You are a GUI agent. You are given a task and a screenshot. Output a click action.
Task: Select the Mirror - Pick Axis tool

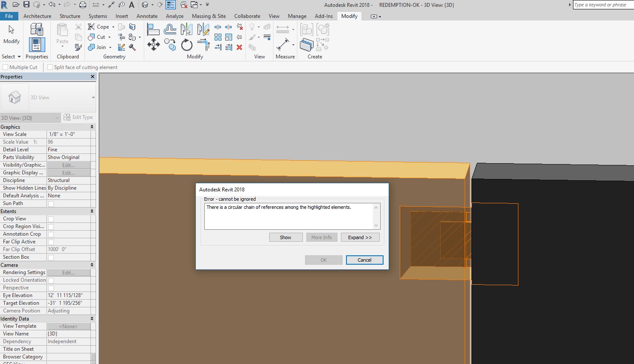tap(186, 29)
